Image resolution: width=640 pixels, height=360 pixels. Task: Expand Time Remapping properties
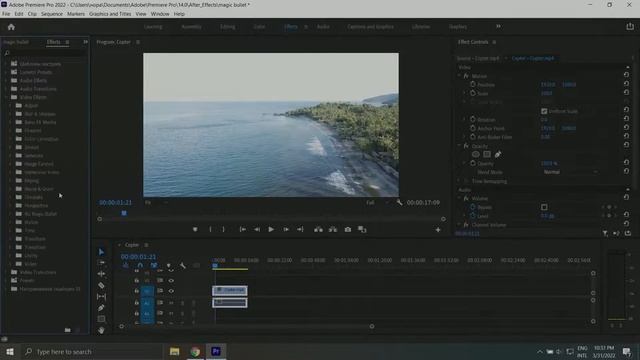pyautogui.click(x=459, y=181)
